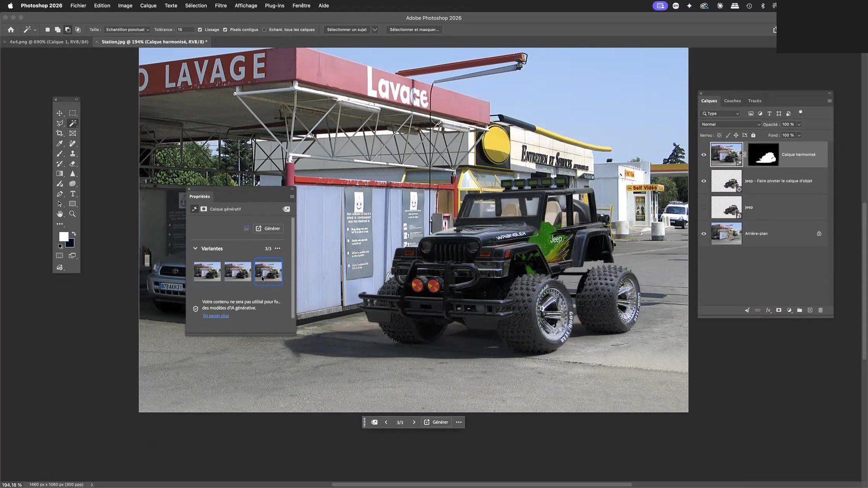Select the Clone Stamp tool
Screen dimensions: 868x488
coord(73,153)
